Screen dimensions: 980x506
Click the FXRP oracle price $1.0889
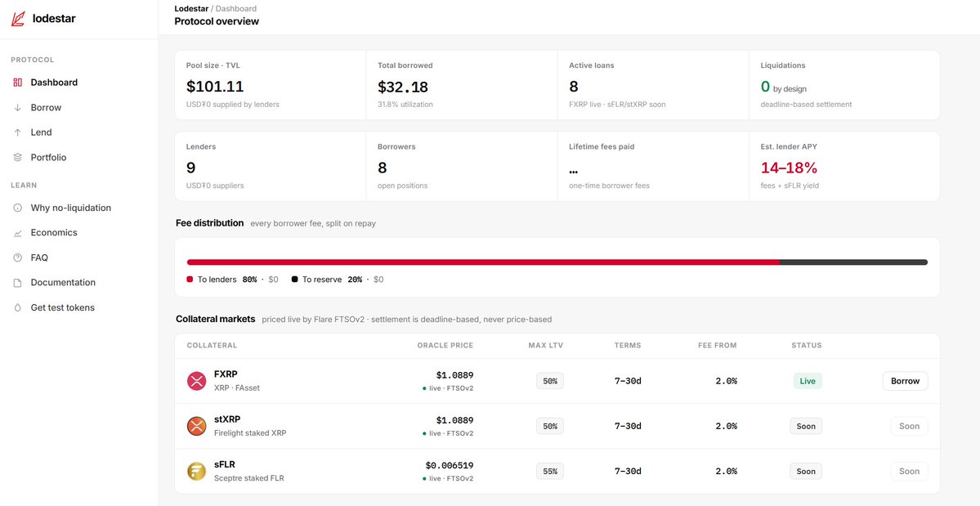pos(454,375)
